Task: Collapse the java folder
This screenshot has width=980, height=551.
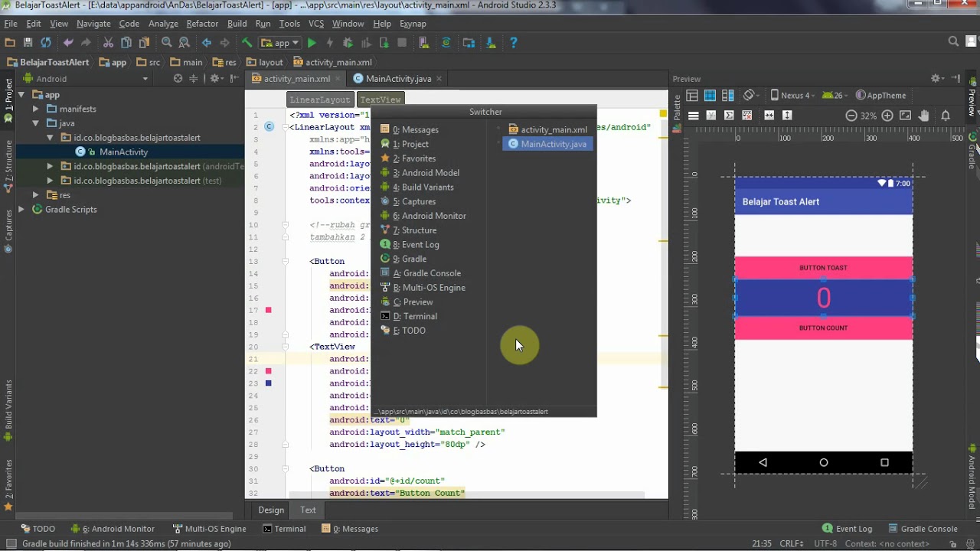Action: [35, 123]
